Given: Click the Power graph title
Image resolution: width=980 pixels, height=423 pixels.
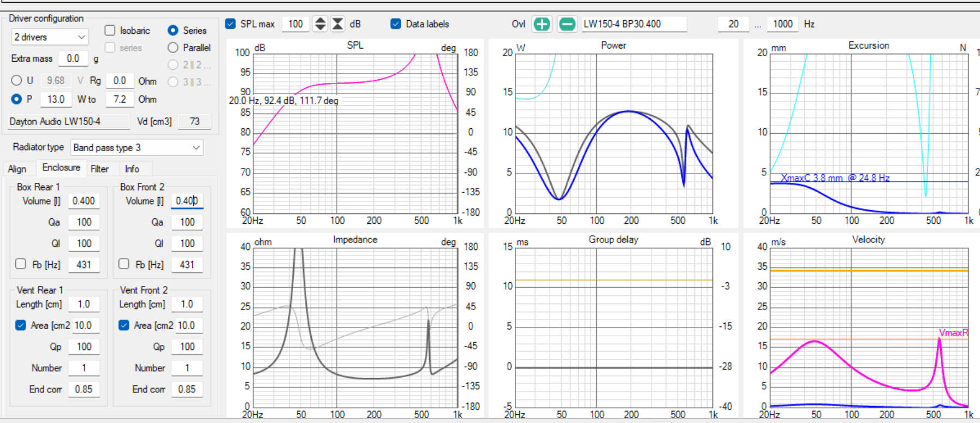Looking at the screenshot, I should click(x=613, y=45).
